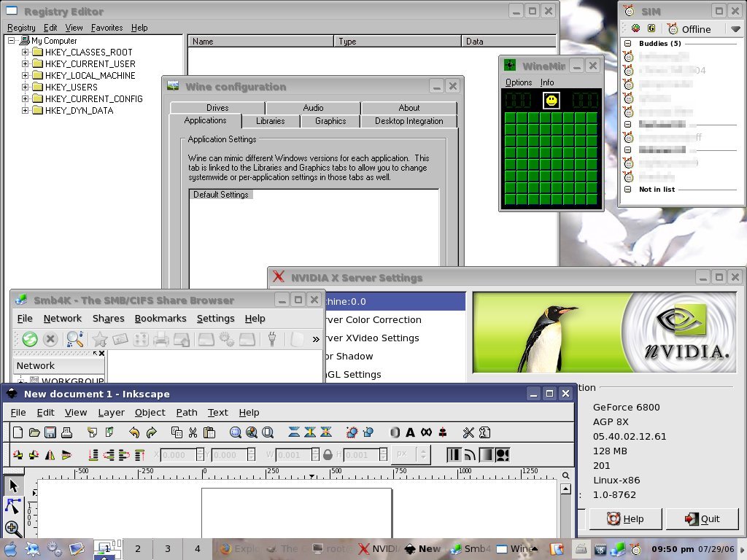
Task: Open Desktop Integration tab in Wine configuration
Action: (x=409, y=121)
